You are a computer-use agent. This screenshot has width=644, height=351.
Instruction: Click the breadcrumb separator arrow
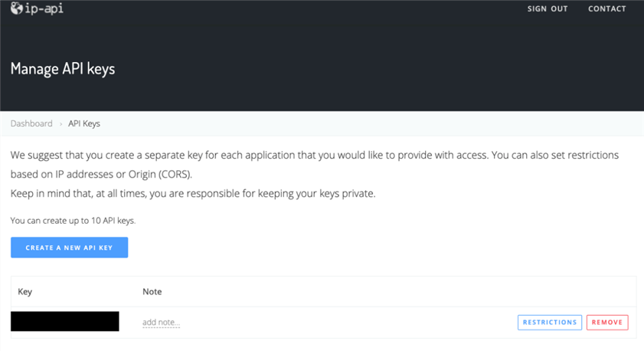[x=60, y=123]
